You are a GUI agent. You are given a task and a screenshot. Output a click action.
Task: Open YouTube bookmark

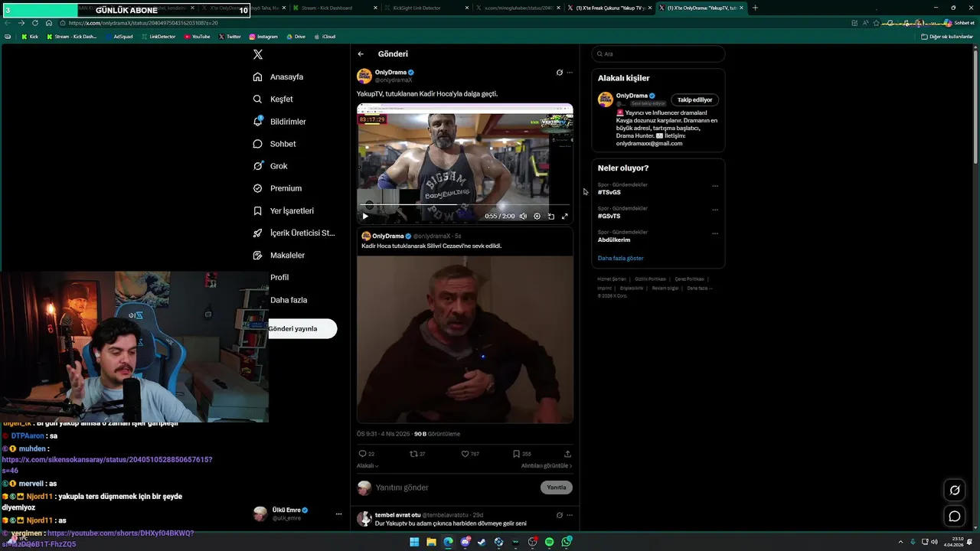click(x=197, y=37)
